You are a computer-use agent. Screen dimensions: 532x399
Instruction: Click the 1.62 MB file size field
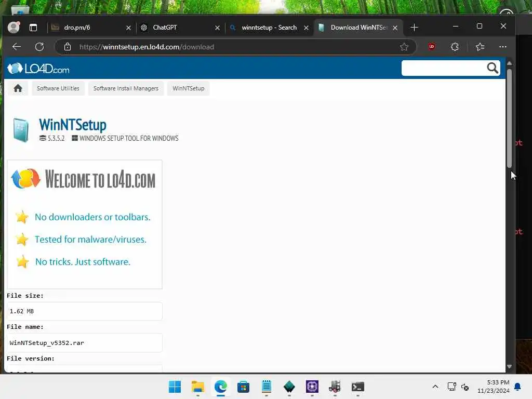tap(85, 311)
